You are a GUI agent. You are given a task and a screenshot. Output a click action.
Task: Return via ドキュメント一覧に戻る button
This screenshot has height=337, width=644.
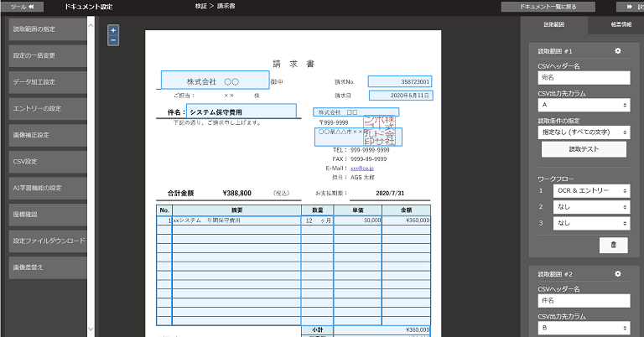click(x=553, y=7)
